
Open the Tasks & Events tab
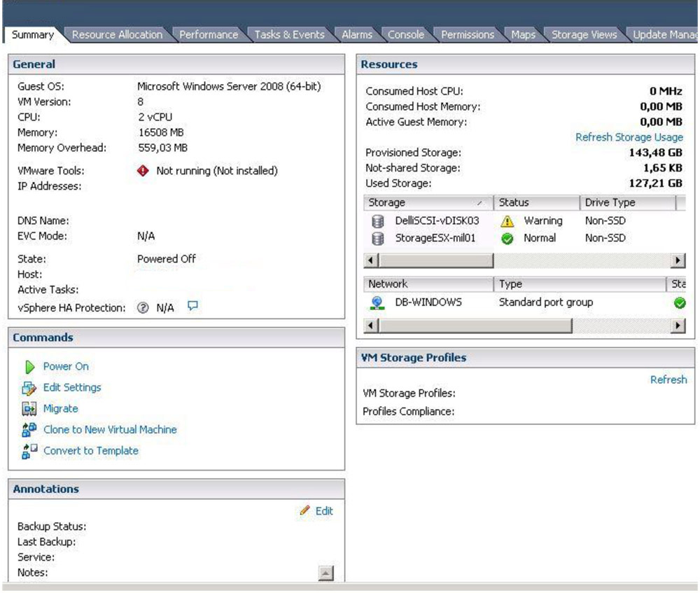[289, 35]
